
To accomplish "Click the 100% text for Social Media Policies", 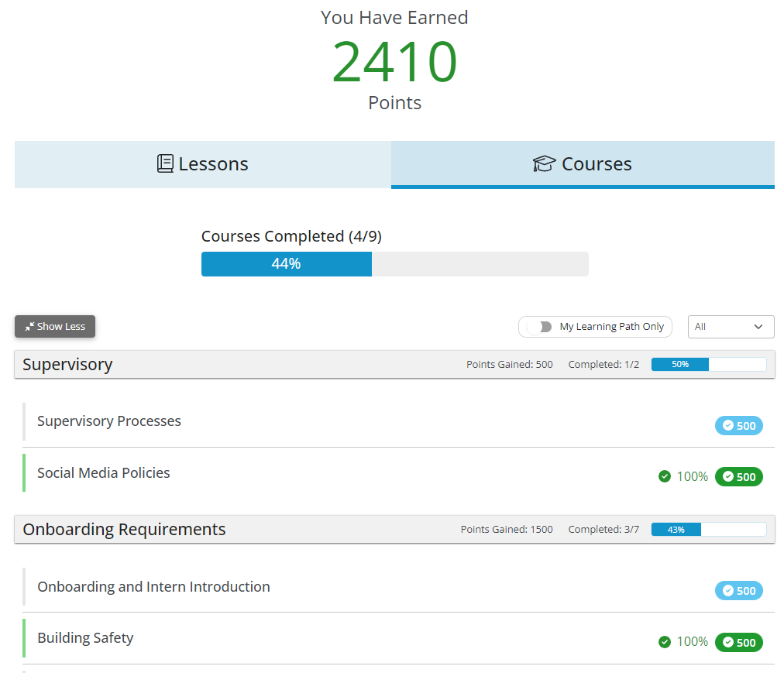I will click(x=693, y=476).
